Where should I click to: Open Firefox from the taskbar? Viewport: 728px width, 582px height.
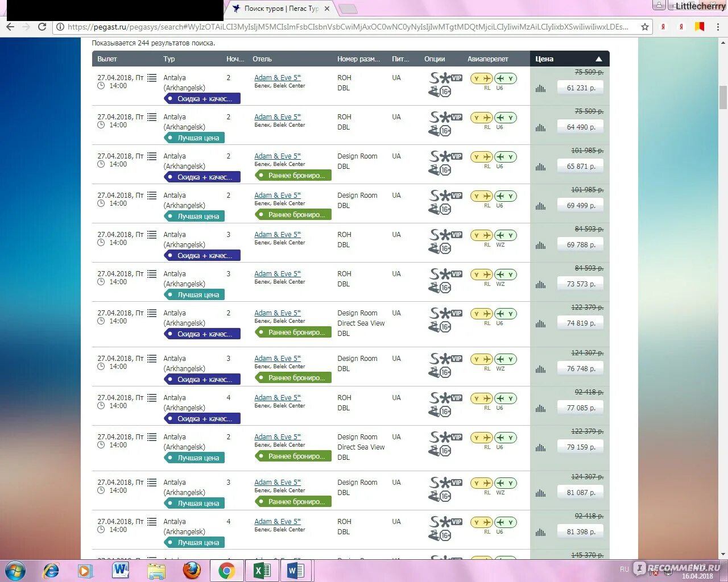click(192, 571)
